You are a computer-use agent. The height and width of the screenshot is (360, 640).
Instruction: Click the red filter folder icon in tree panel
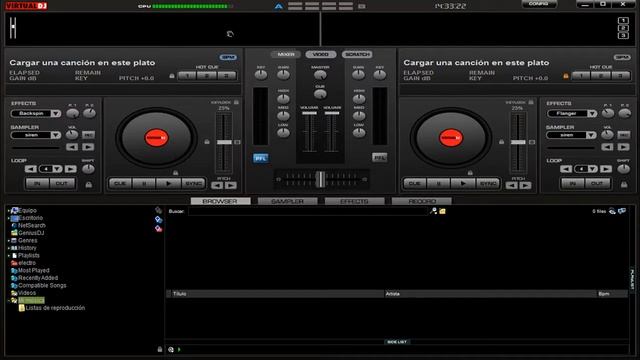coord(158,229)
